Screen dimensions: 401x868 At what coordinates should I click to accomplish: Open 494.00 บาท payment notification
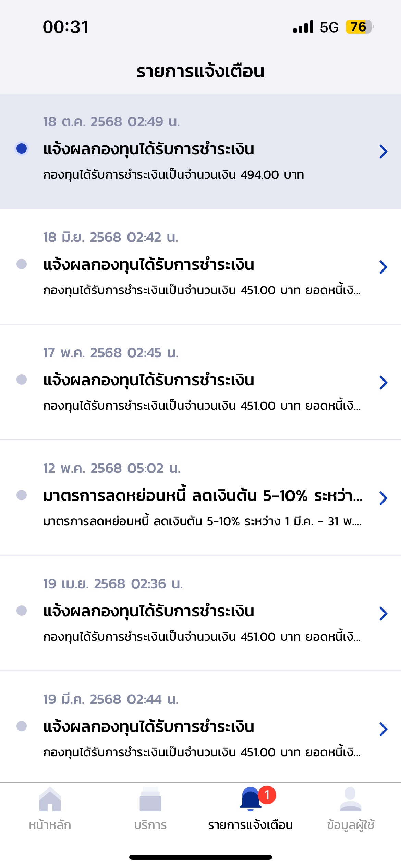[x=200, y=151]
